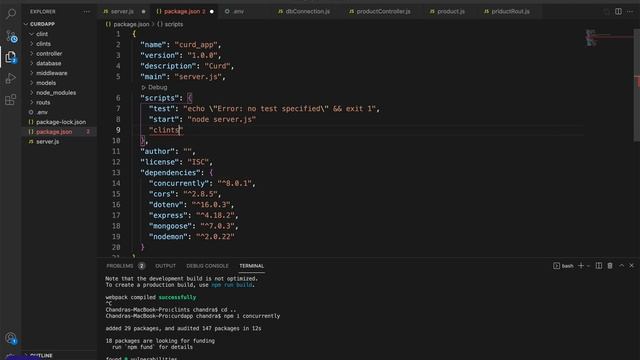This screenshot has height=360, width=640.
Task: Open server.js in explorer tree
Action: [59, 142]
